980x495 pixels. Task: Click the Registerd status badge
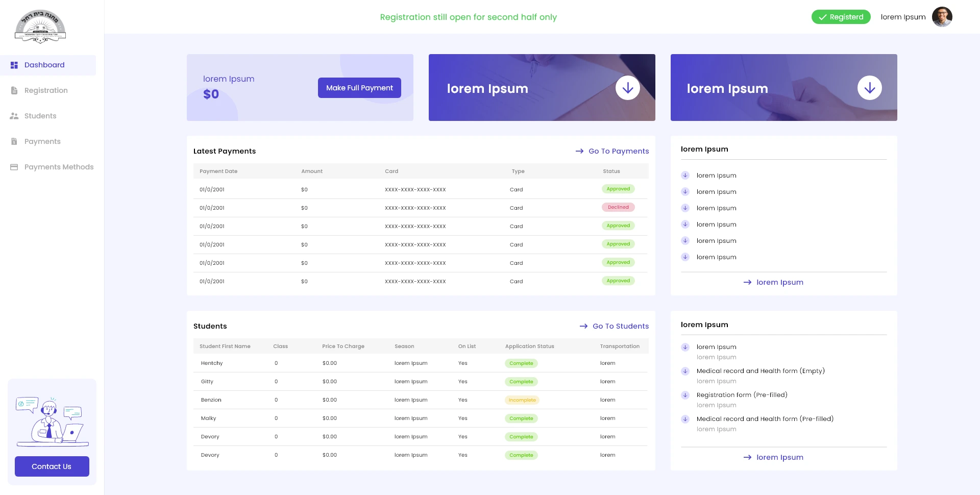click(x=841, y=17)
